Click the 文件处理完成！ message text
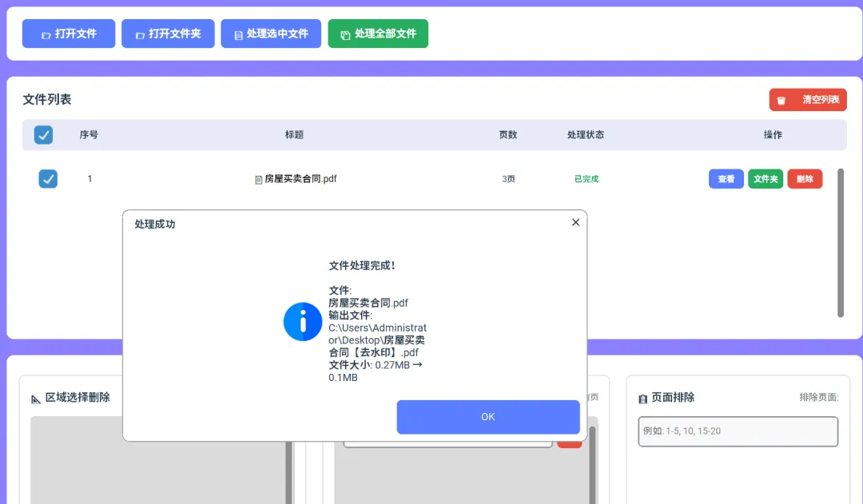 coord(362,266)
